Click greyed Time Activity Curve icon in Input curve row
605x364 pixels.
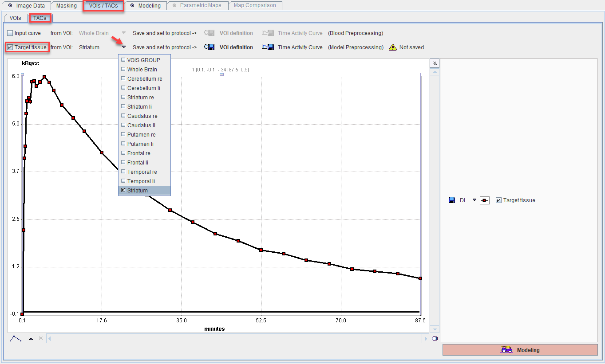click(x=268, y=33)
